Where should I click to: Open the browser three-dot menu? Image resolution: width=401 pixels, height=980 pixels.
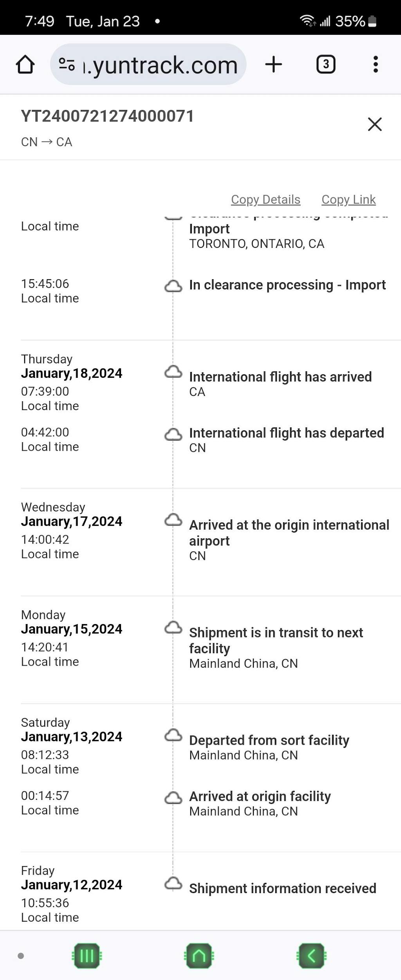click(x=376, y=64)
